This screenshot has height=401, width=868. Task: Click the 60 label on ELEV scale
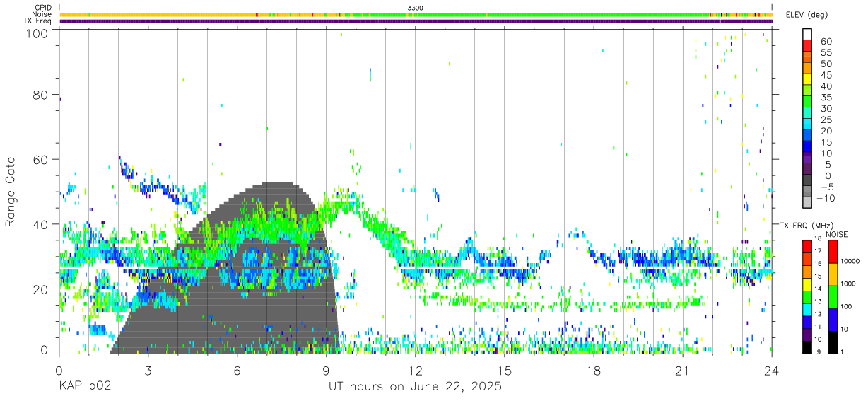pyautogui.click(x=827, y=41)
